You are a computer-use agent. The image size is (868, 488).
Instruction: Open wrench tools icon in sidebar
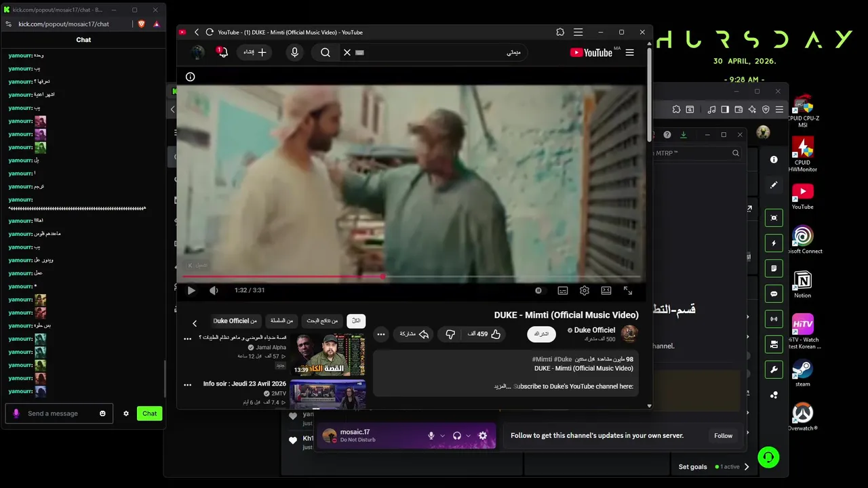[774, 370]
